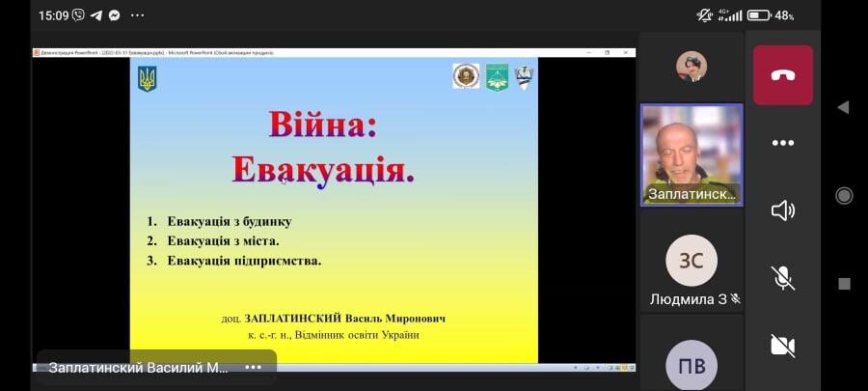Tap the silent mode icon in status bar
Viewport: 868px width, 391px height.
(705, 15)
